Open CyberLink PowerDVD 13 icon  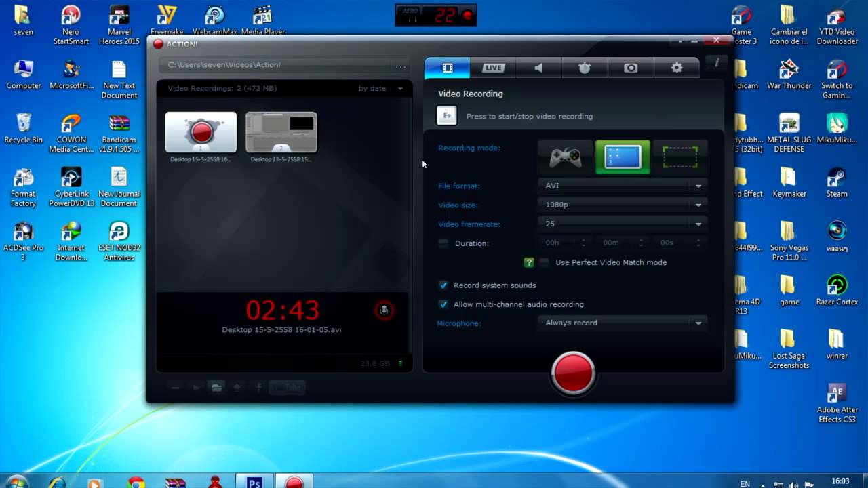[71, 187]
